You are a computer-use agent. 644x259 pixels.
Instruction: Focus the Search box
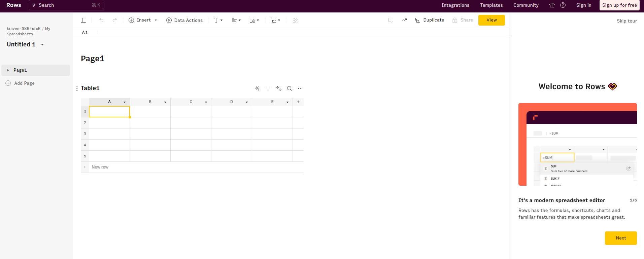coord(67,5)
